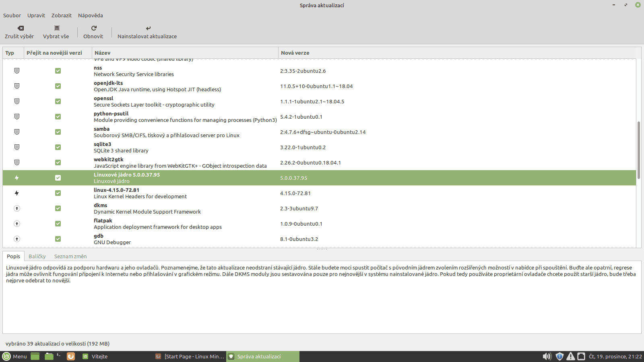Click the Update Manager shield icon in the tray
The image size is (644, 362).
coord(559,356)
